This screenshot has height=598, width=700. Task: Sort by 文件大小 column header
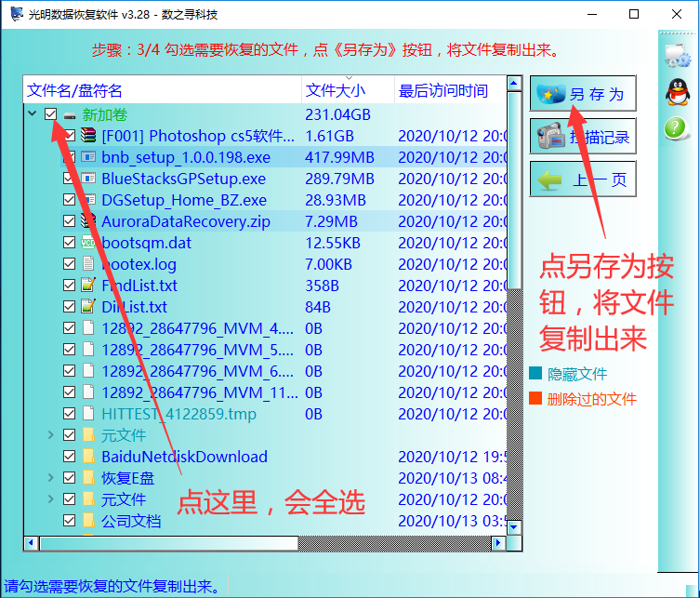349,90
